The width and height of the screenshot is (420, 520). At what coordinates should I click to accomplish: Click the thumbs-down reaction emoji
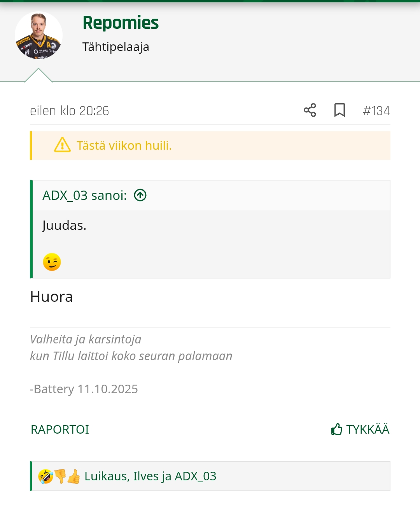(60, 476)
